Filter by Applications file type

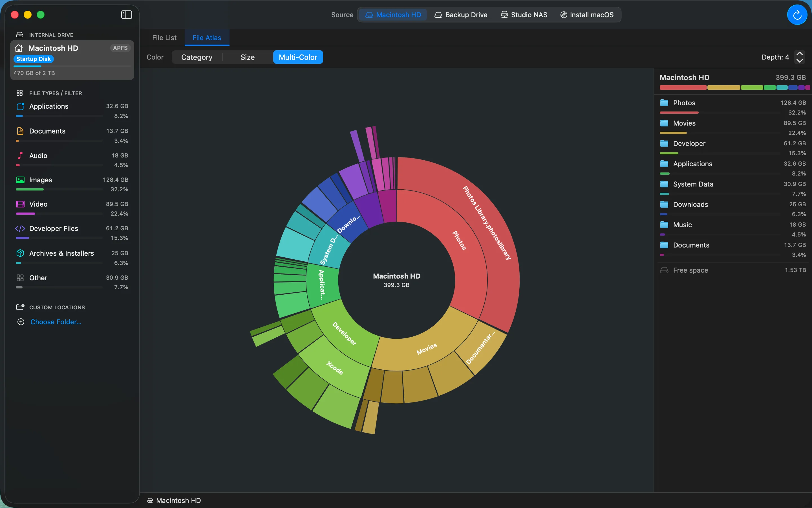coord(72,111)
